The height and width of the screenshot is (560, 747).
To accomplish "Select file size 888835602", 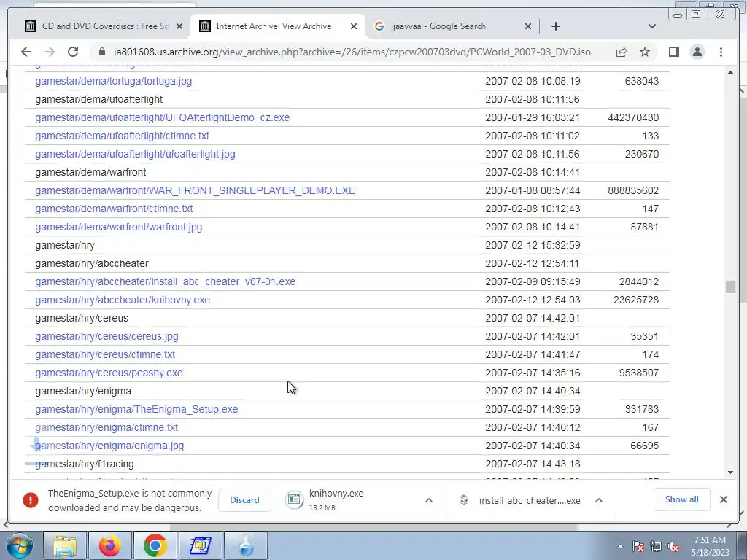I will [x=633, y=190].
